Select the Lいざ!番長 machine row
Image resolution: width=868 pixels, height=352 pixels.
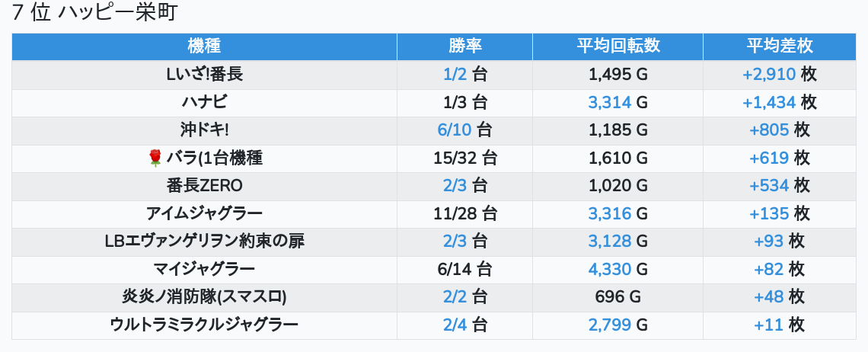433,75
